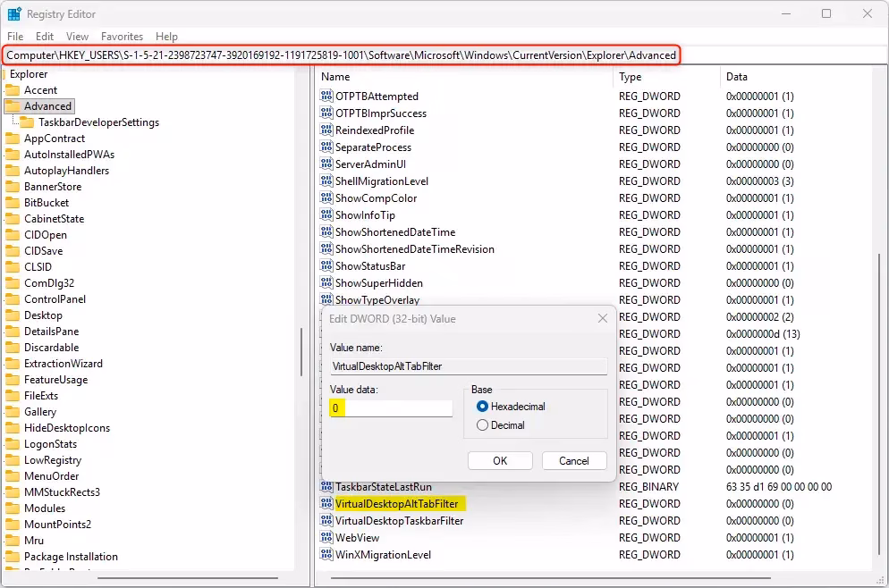Screen dimensions: 889x588
Task: Select the FeatureUsage tree key
Action: pyautogui.click(x=55, y=380)
